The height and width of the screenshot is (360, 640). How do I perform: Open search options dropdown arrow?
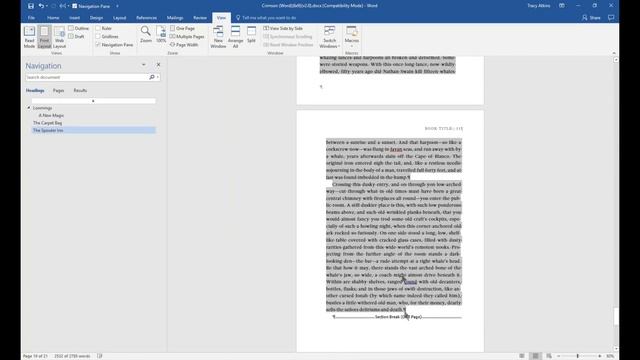coord(158,77)
